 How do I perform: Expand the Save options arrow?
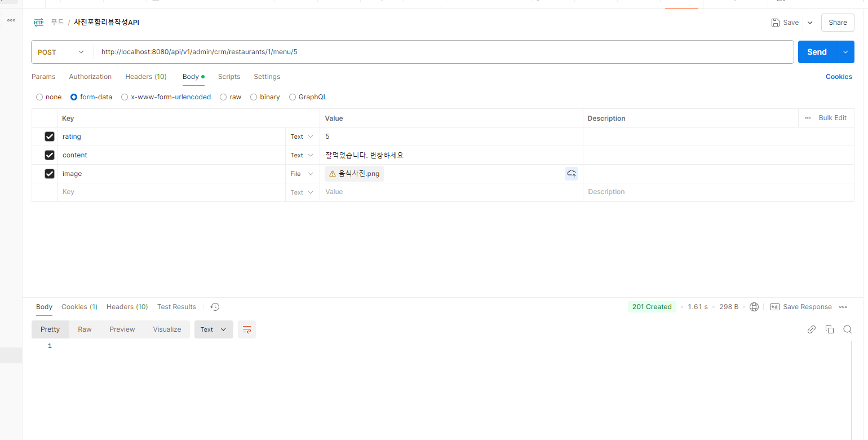(810, 23)
